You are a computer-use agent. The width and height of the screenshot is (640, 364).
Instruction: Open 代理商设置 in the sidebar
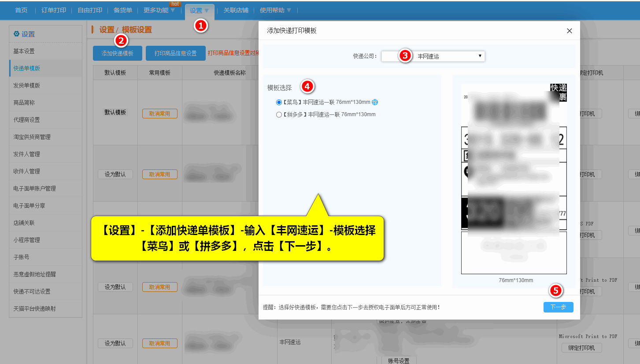tap(46, 120)
